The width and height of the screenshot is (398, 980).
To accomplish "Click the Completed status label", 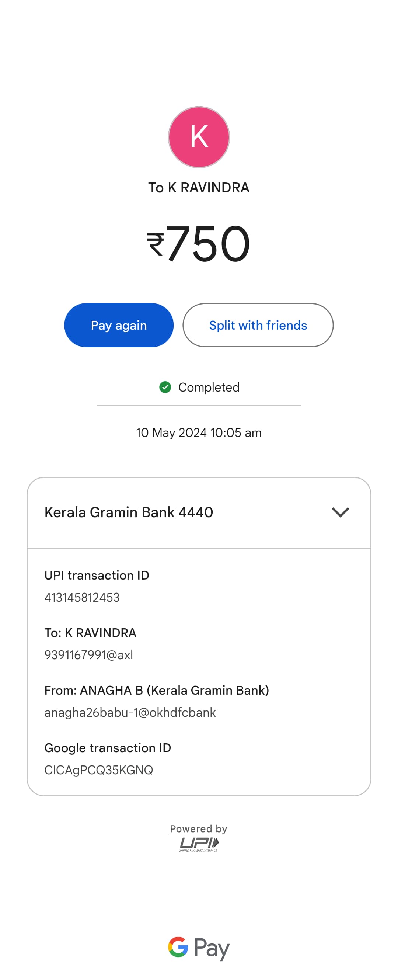I will [209, 387].
